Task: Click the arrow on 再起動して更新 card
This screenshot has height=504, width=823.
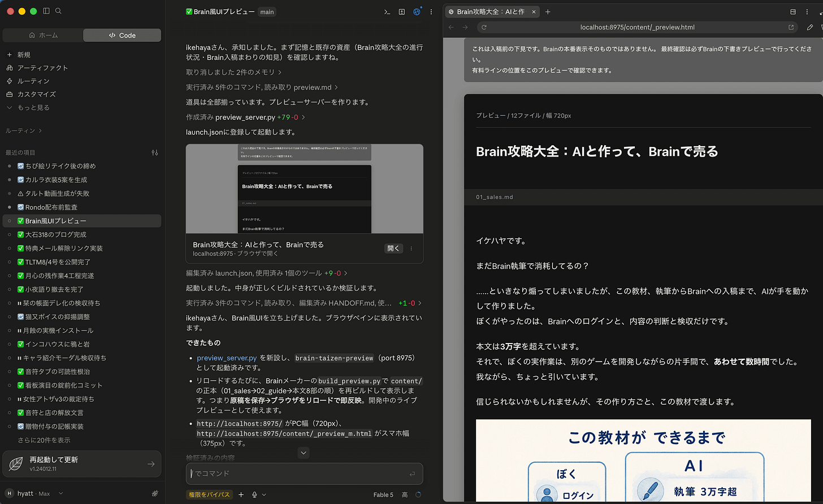Action: [151, 464]
